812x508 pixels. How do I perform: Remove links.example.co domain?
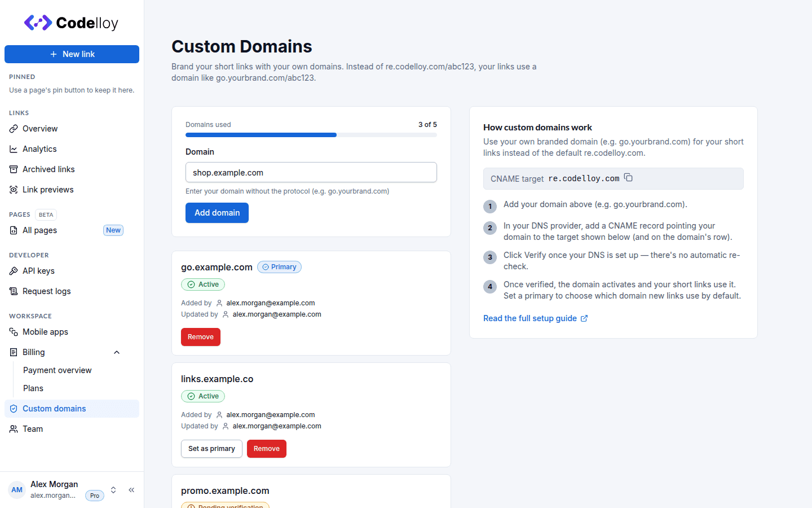[x=267, y=449]
